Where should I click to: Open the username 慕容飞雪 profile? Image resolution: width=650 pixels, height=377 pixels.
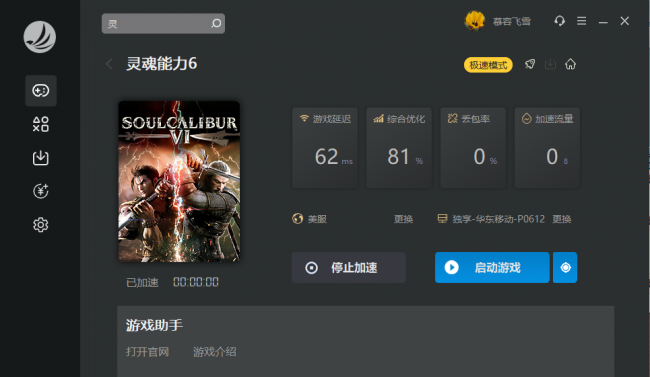pos(512,22)
